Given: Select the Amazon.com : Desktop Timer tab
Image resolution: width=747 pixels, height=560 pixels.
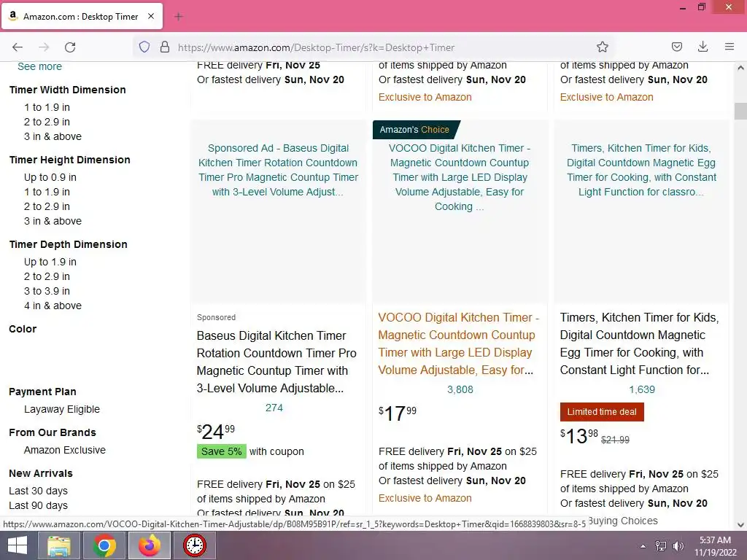Looking at the screenshot, I should pos(82,16).
